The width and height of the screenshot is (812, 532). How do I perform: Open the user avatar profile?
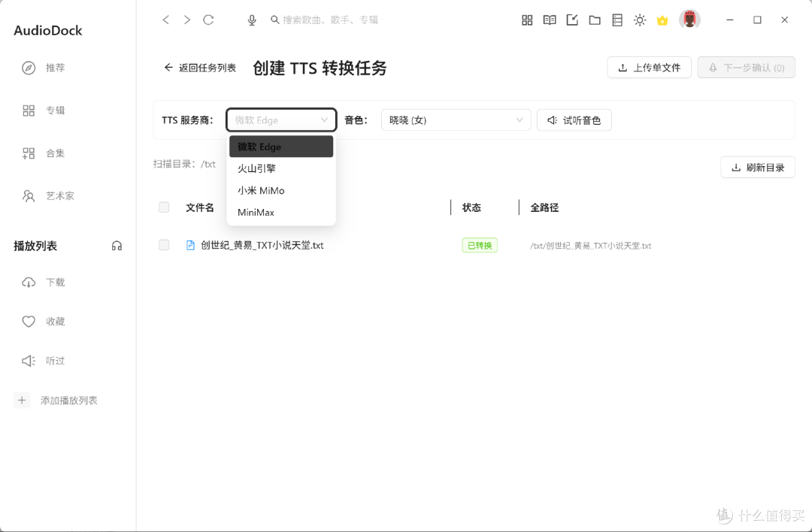(689, 20)
